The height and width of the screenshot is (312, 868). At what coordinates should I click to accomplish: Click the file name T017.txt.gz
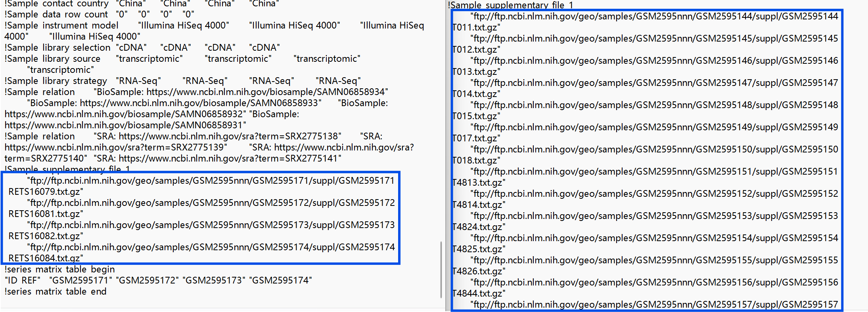click(475, 138)
